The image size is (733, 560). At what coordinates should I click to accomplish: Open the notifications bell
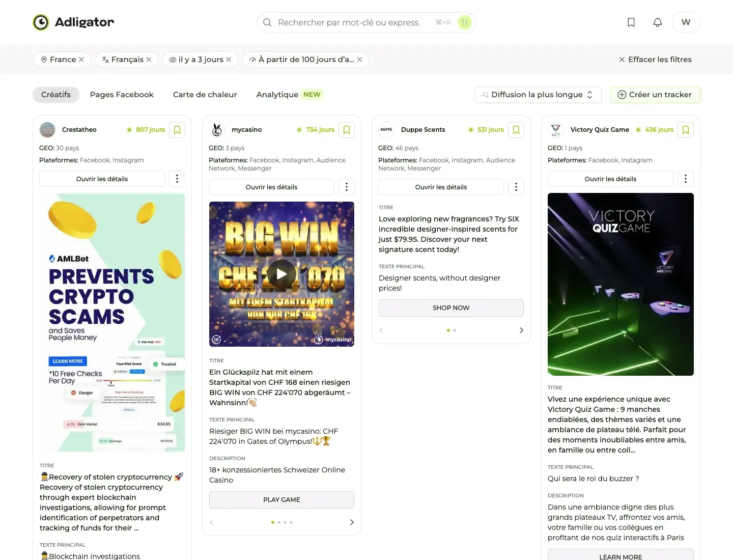pos(658,22)
